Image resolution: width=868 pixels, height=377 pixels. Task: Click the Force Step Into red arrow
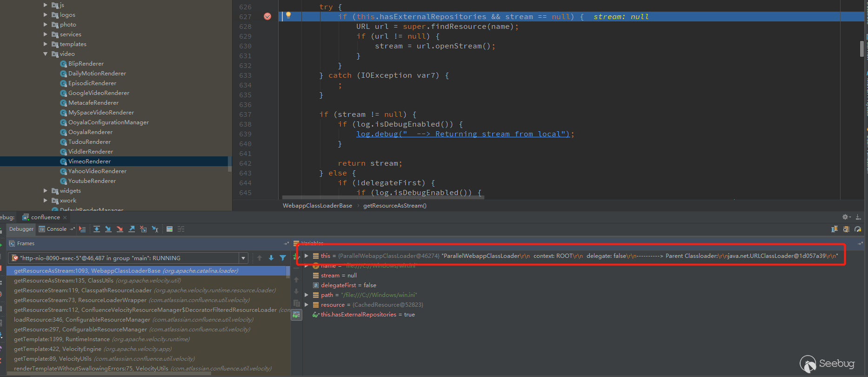click(x=120, y=229)
